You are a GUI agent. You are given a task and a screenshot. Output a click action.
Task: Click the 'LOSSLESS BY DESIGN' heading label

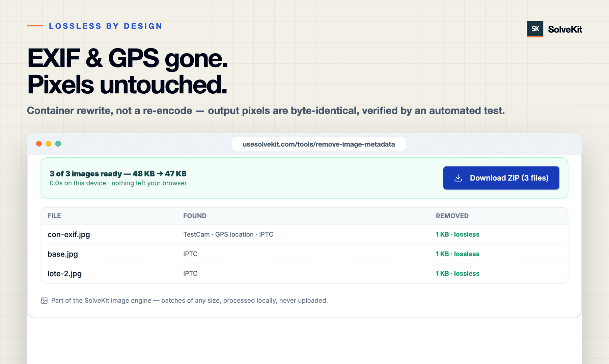pos(106,26)
